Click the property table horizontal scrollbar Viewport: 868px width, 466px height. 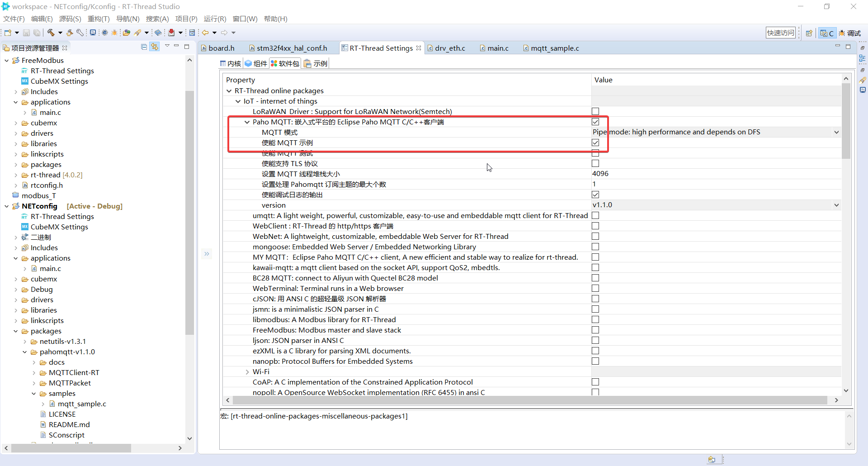pyautogui.click(x=530, y=400)
